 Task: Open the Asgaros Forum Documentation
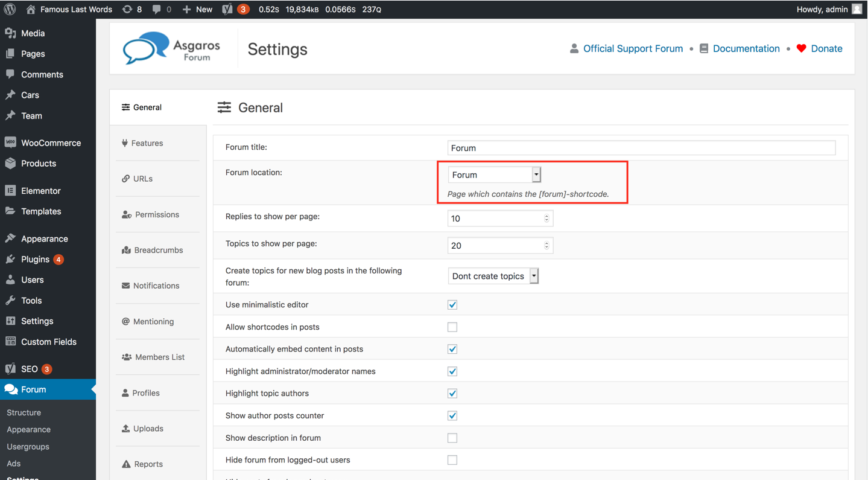pyautogui.click(x=746, y=48)
